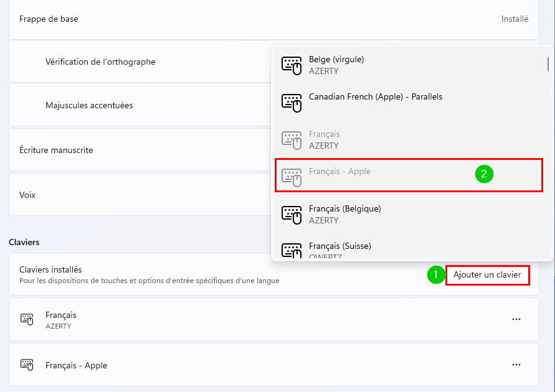
Task: Click the Français (Belgique) keyboard icon
Action: point(292,215)
